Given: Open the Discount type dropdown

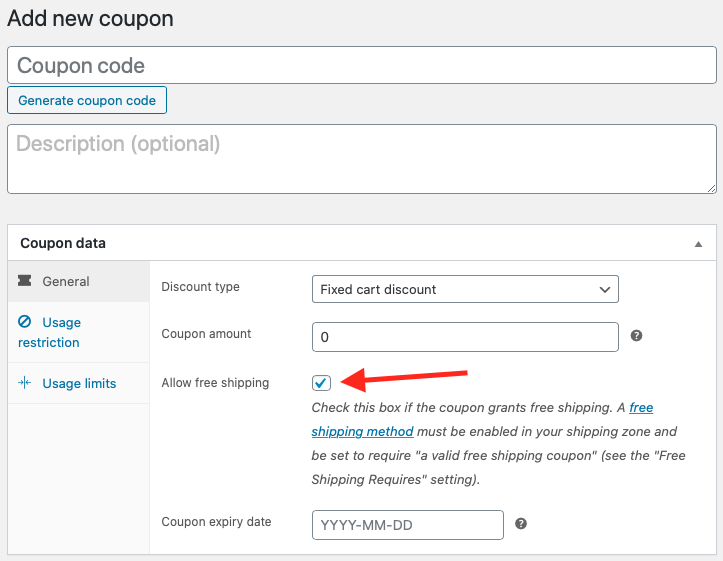Looking at the screenshot, I should pyautogui.click(x=465, y=289).
